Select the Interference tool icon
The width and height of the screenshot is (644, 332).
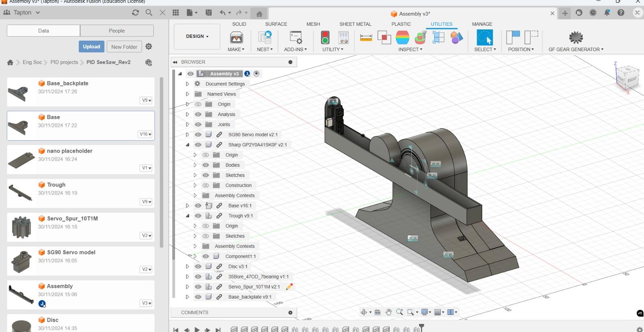384,37
